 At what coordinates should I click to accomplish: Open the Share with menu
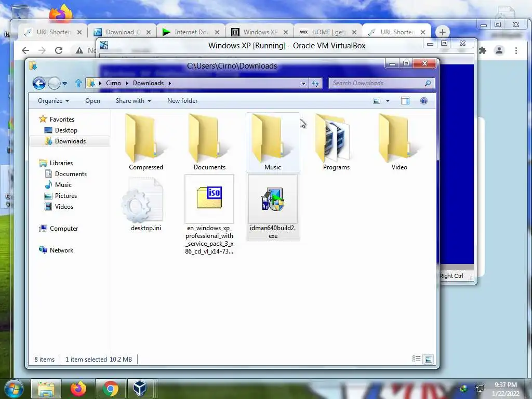click(x=134, y=101)
